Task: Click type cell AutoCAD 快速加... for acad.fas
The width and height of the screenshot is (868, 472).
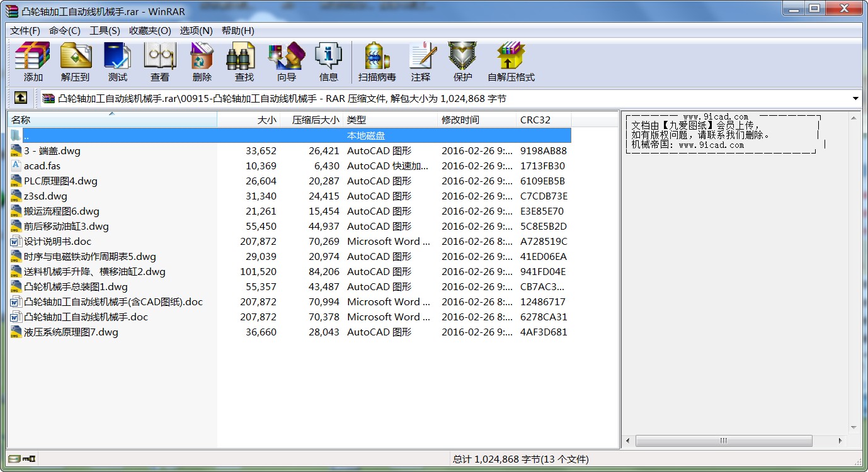Action: (387, 166)
